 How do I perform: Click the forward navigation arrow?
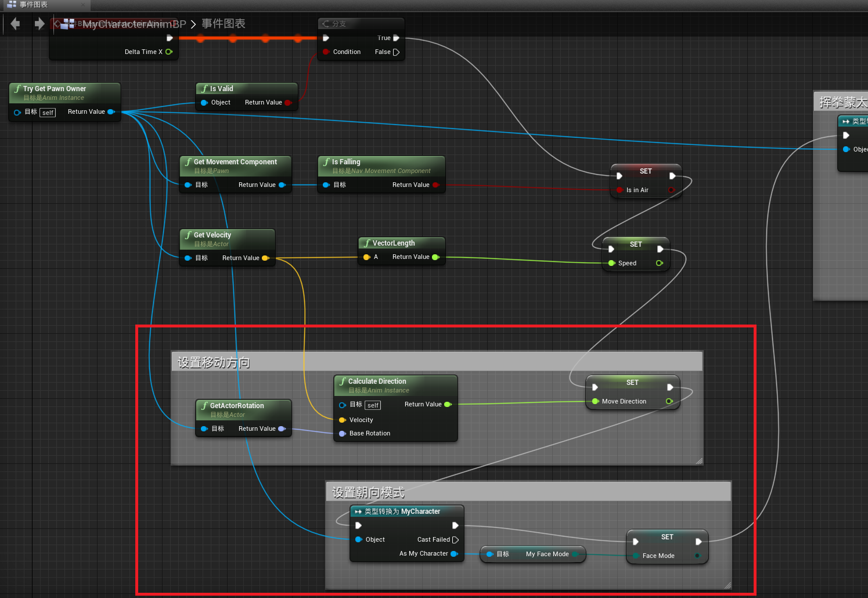(38, 24)
